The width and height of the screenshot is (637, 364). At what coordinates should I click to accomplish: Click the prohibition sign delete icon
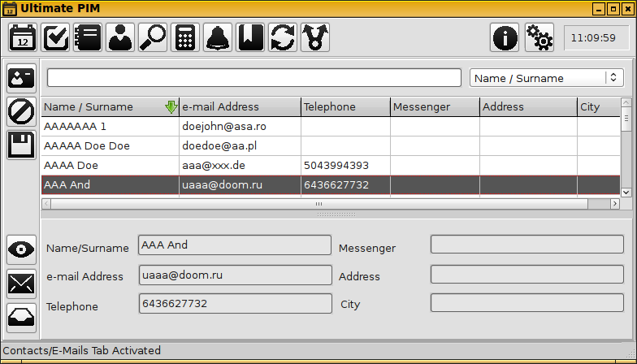pos(21,111)
